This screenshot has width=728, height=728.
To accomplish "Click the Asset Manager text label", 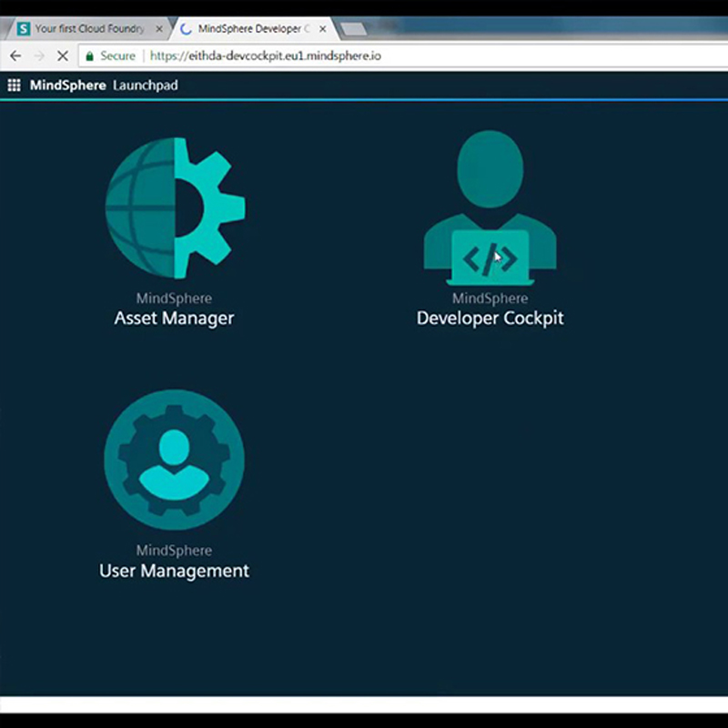I will tap(174, 318).
